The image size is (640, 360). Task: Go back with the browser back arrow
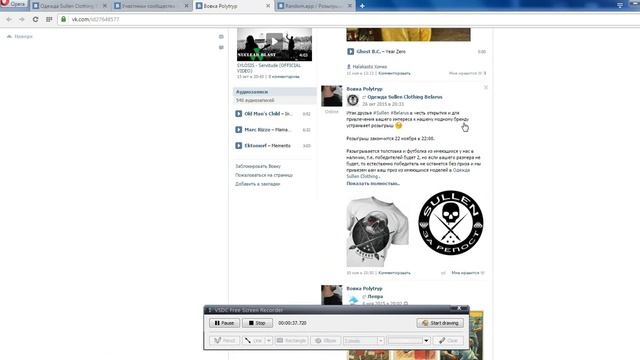9,19
